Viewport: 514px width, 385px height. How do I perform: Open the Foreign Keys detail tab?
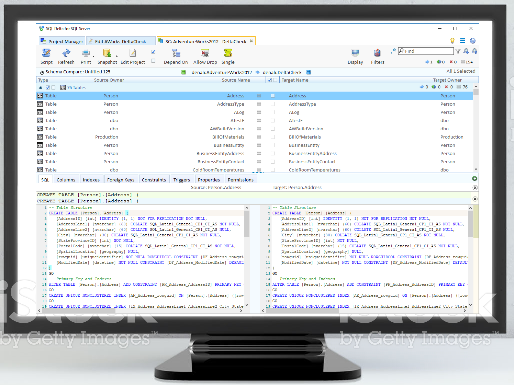coord(120,180)
